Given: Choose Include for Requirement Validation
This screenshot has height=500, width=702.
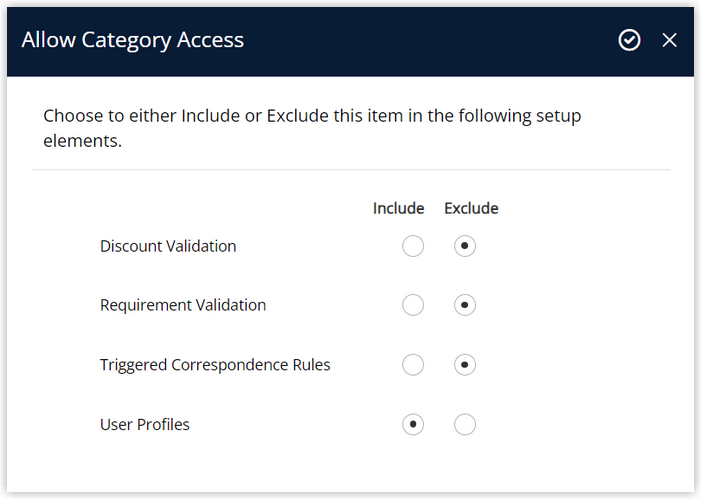Looking at the screenshot, I should pyautogui.click(x=413, y=305).
